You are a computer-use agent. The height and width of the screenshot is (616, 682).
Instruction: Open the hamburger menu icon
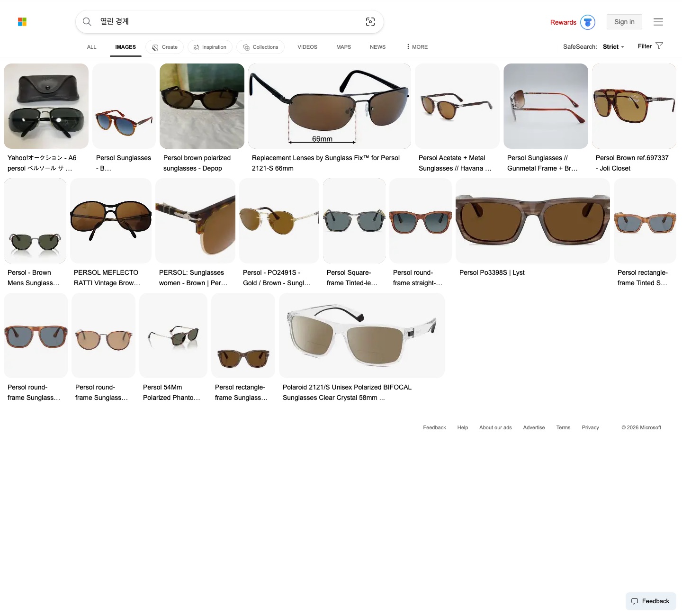658,22
